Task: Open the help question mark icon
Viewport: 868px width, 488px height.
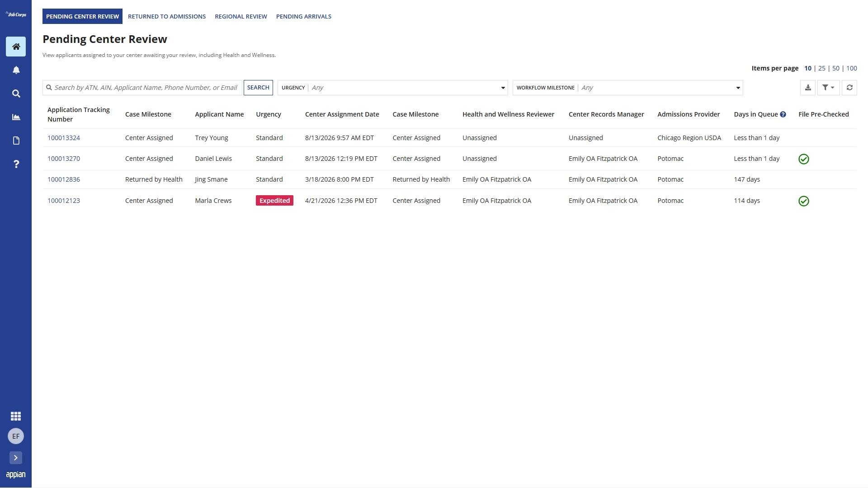Action: tap(16, 164)
